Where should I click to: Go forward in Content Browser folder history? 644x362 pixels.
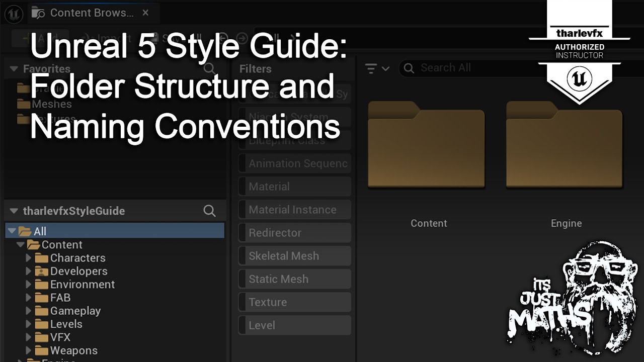pos(242,38)
